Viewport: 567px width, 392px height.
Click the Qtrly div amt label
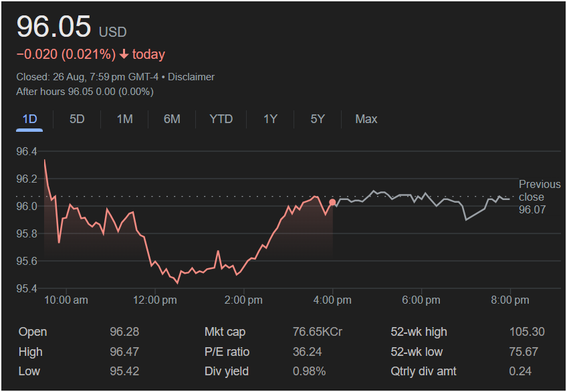(x=423, y=371)
